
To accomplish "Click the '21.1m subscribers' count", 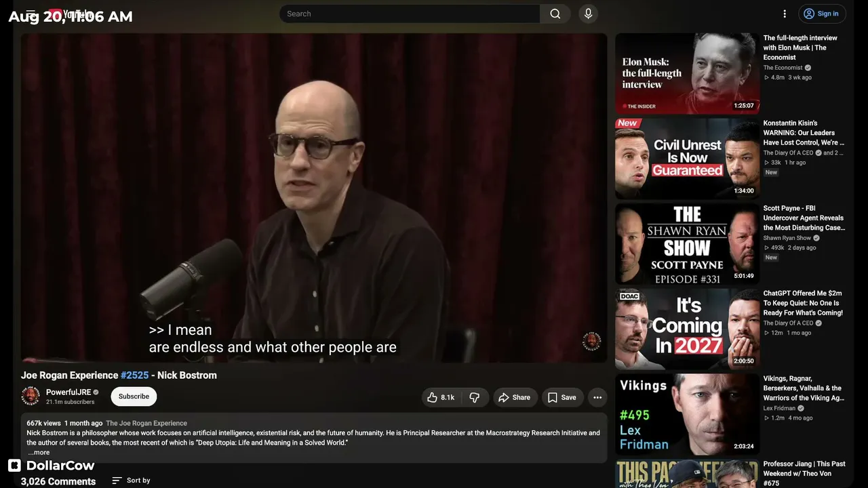I will click(x=70, y=402).
